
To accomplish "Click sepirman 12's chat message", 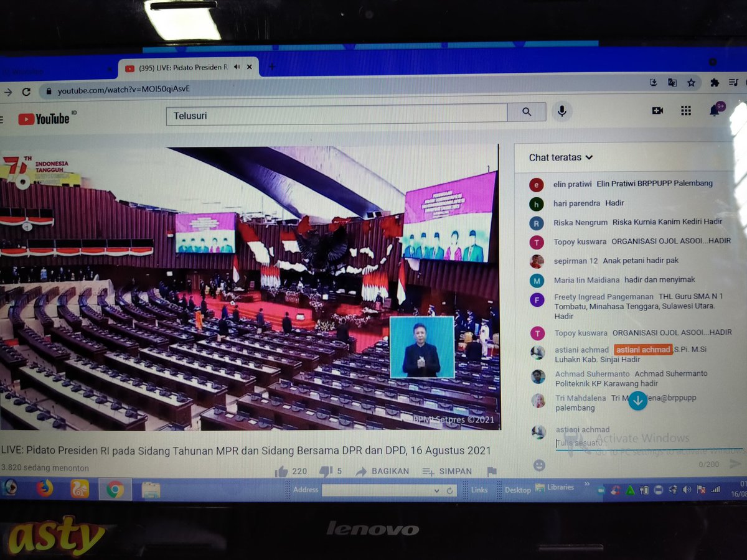I will (x=641, y=261).
